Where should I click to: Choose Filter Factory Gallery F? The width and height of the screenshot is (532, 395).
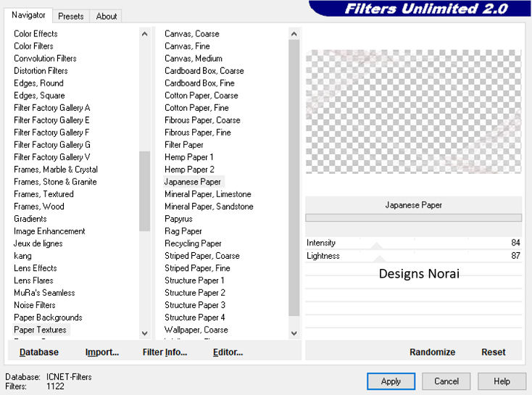click(51, 133)
